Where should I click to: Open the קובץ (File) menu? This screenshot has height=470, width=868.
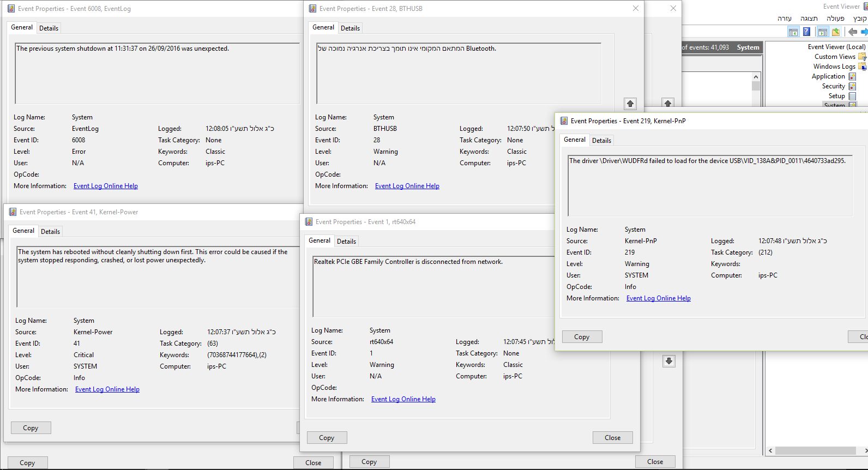tap(860, 19)
